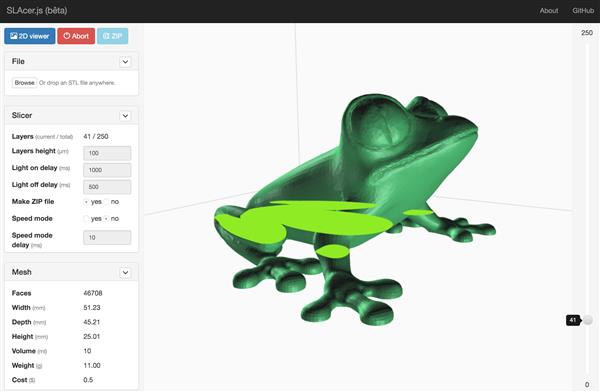The image size is (600, 392).
Task: Focus the Speed mode delay field
Action: [x=107, y=237]
